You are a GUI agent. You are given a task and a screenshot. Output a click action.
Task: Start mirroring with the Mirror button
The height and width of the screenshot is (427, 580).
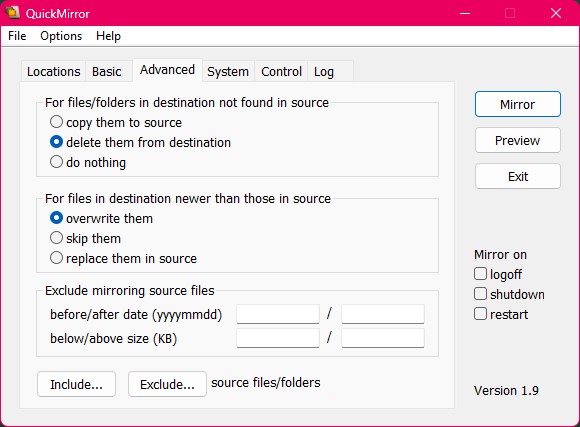(517, 104)
